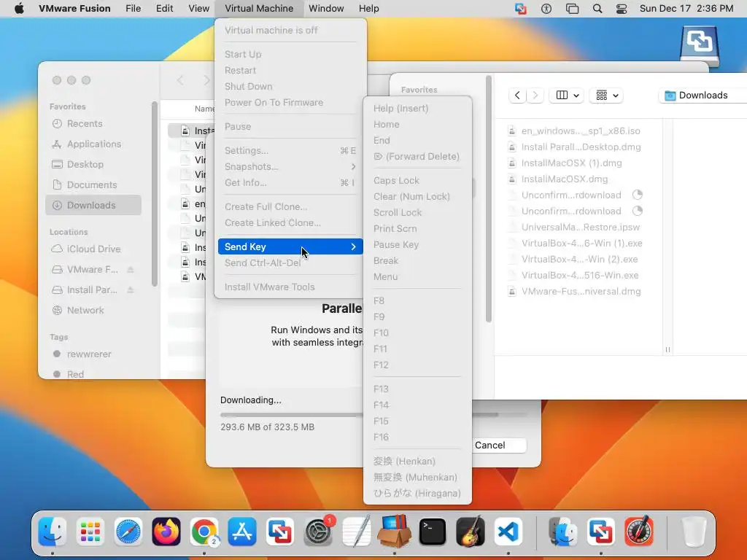Open Spotlight search in menu bar
The image size is (747, 560).
pos(597,9)
